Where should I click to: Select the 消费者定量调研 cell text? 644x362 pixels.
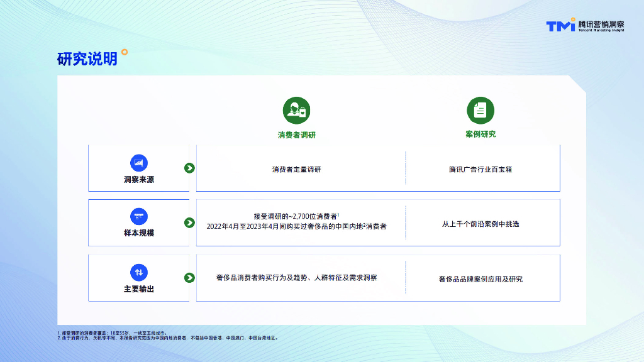pos(297,170)
